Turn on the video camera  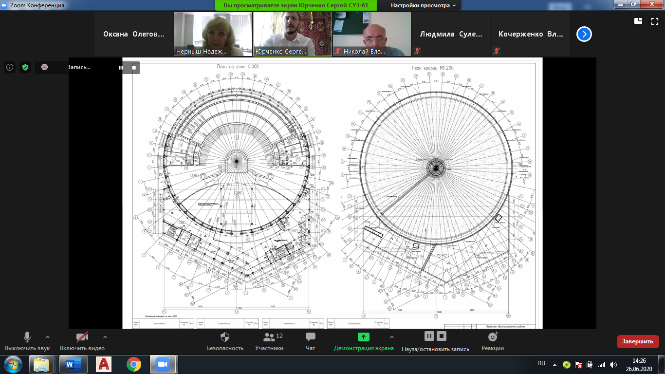click(82, 337)
